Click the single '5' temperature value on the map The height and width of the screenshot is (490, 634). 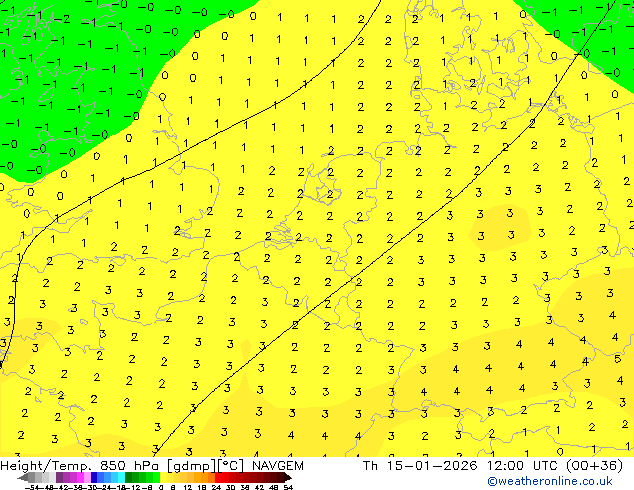coord(617,359)
